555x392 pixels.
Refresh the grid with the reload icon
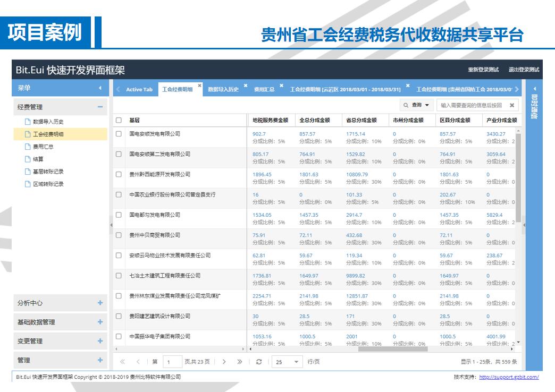click(x=259, y=362)
